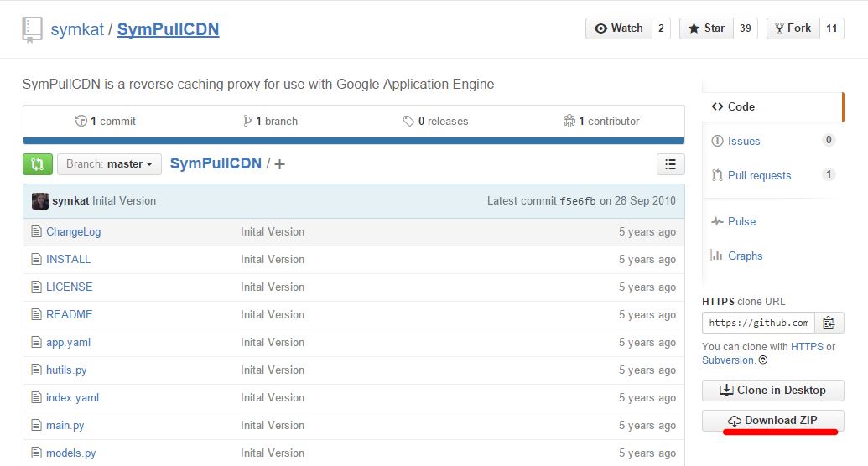The width and height of the screenshot is (868, 466).
Task: Open the ChangeLog file
Action: pos(74,232)
